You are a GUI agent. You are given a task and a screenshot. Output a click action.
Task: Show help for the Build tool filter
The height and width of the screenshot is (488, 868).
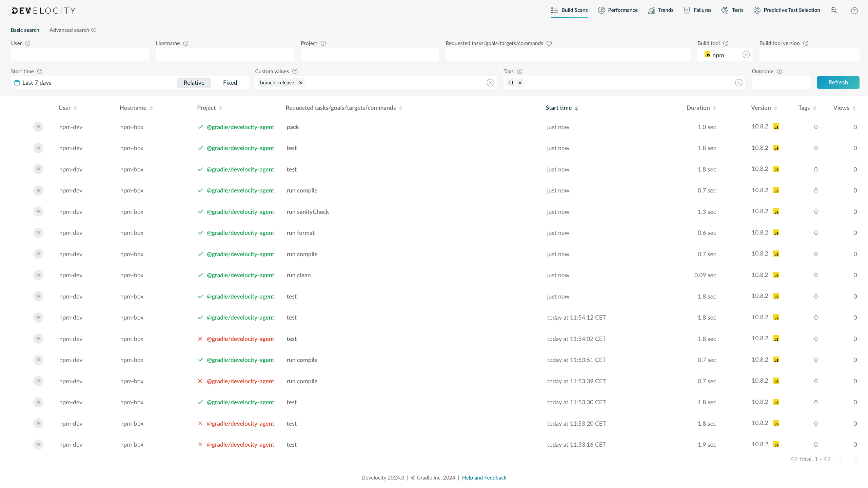(x=726, y=43)
